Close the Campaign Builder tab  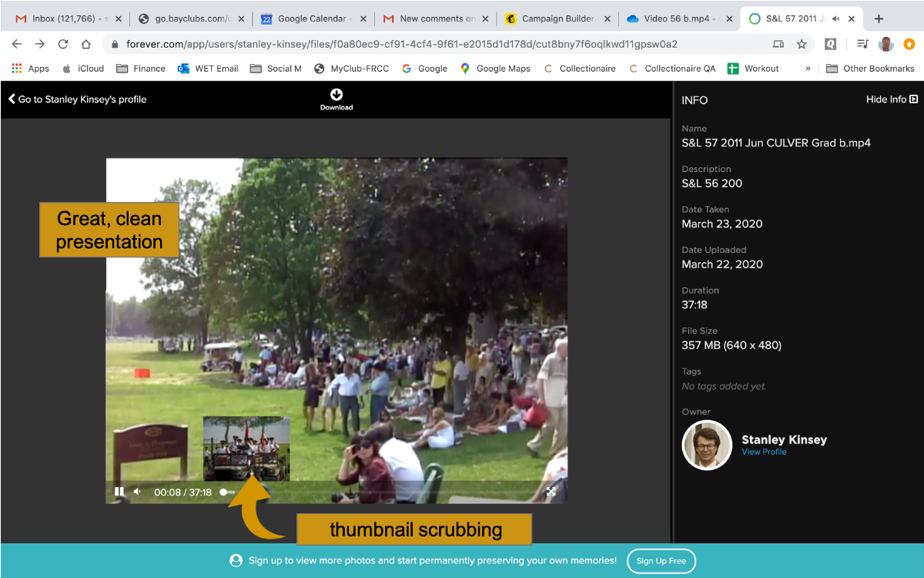[608, 18]
